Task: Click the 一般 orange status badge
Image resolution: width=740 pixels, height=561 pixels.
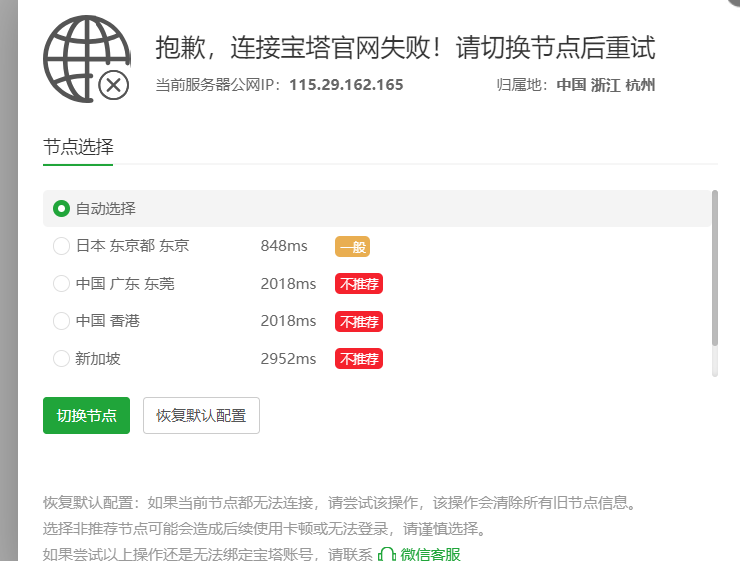Action: pyautogui.click(x=353, y=247)
